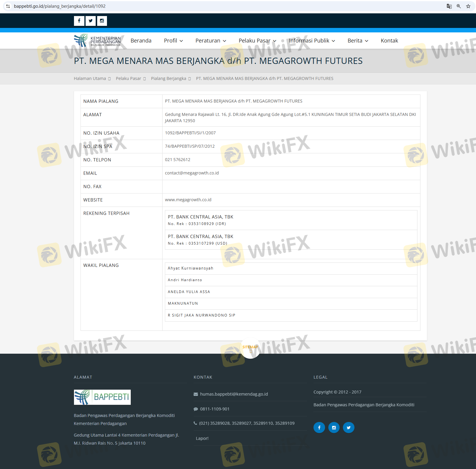This screenshot has height=469, width=476.
Task: Open the Kontak menu item
Action: [390, 41]
